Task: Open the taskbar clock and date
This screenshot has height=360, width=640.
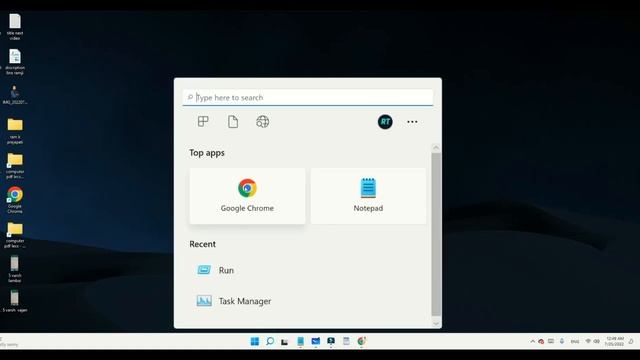Action: (x=614, y=341)
